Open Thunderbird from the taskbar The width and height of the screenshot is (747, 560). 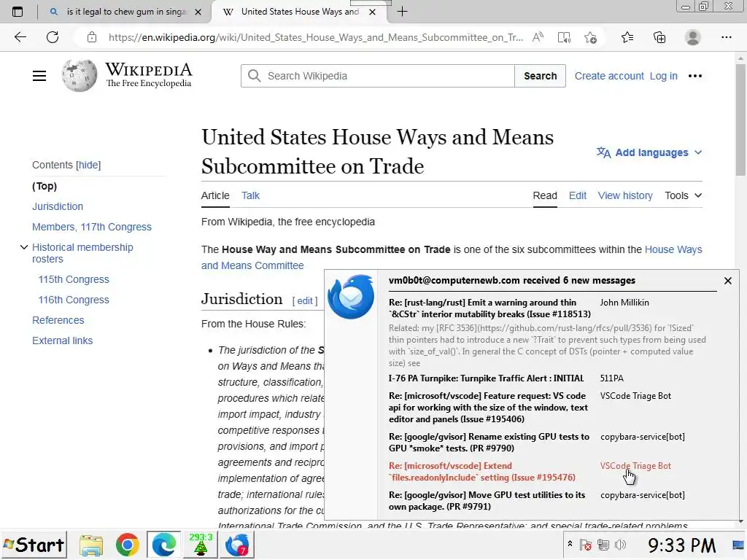coord(237,545)
